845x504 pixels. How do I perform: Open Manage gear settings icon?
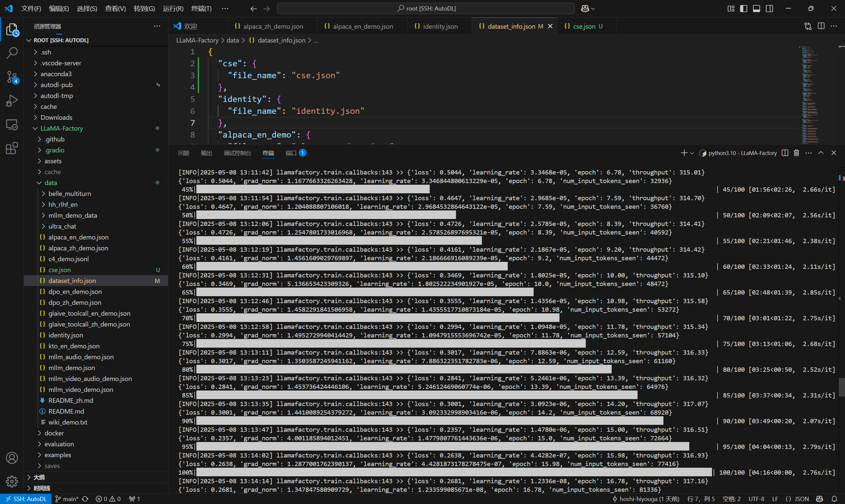point(12,481)
